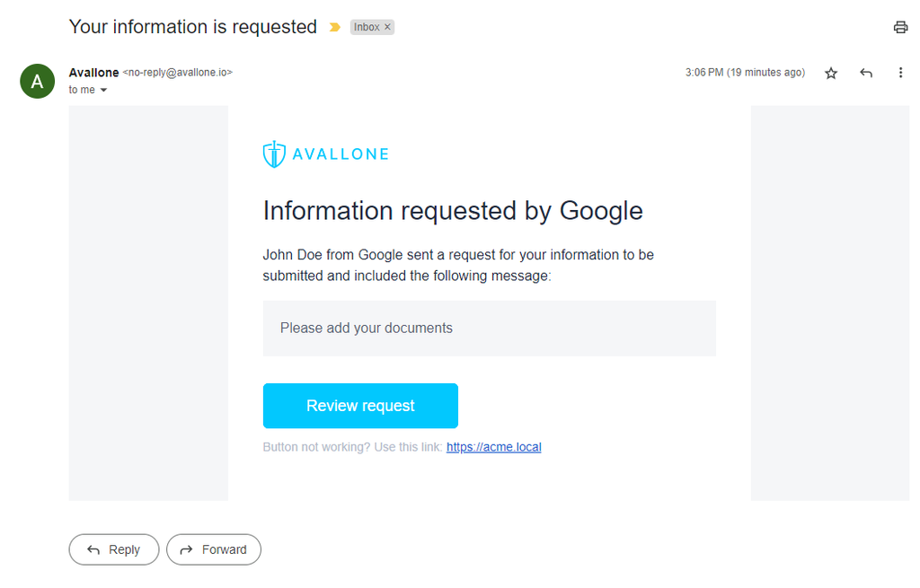Open the https://acme.local link

(493, 447)
